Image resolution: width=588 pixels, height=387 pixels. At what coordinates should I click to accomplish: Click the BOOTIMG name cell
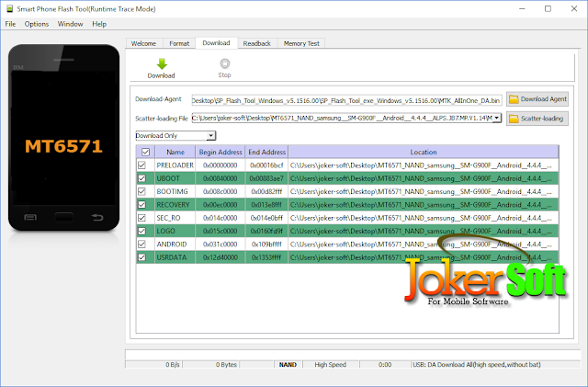[x=175, y=191]
